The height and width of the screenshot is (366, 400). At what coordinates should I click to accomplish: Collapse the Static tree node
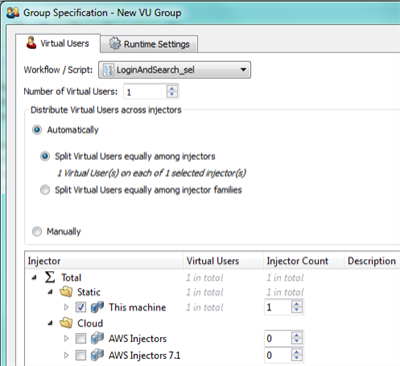pos(50,292)
